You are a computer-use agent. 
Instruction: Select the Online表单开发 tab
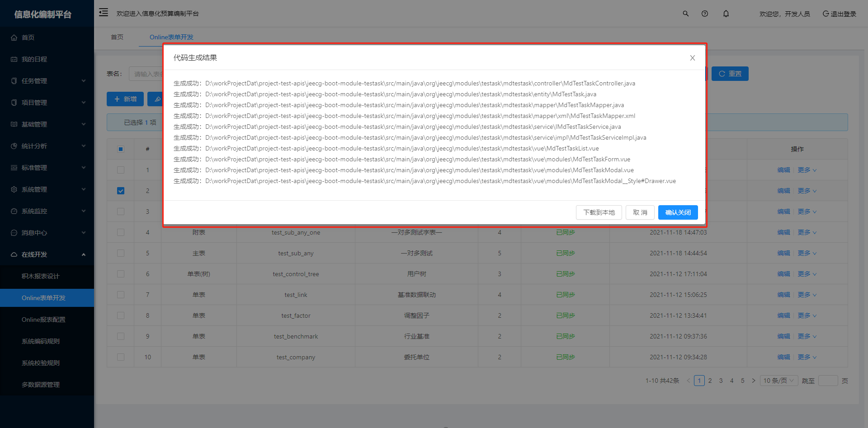171,37
